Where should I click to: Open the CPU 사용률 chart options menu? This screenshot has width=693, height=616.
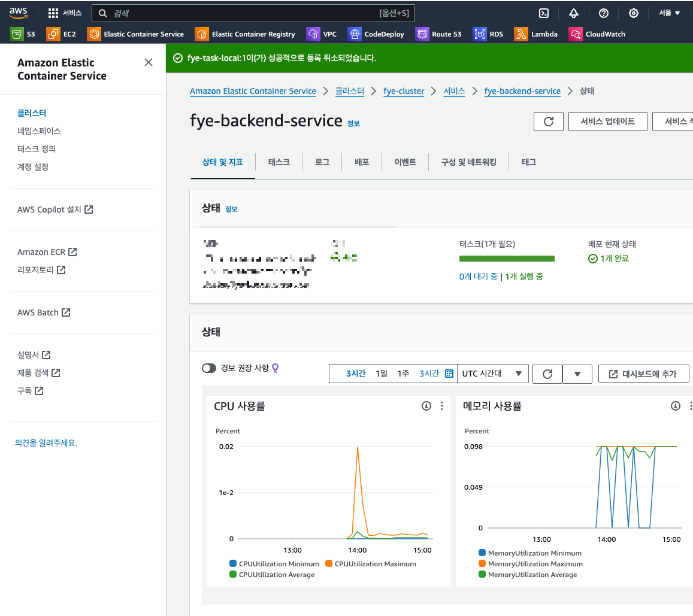(442, 406)
